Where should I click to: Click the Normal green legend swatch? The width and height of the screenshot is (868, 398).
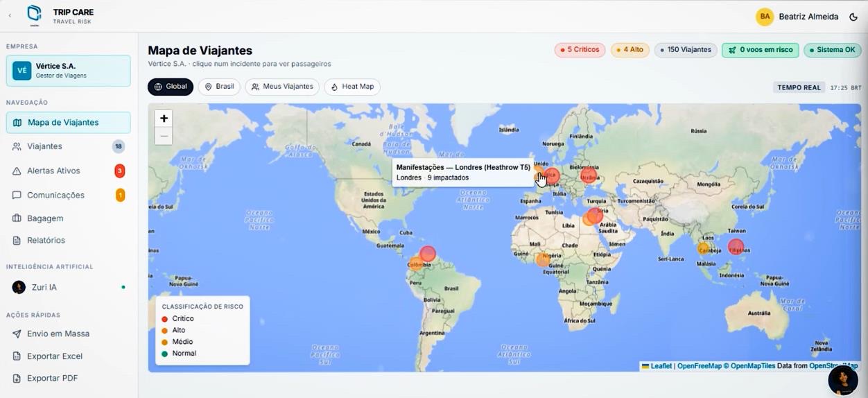point(165,354)
